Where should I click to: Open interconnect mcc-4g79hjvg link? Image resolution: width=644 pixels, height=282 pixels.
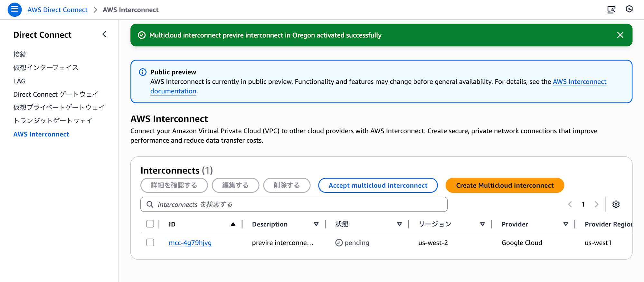tap(190, 243)
